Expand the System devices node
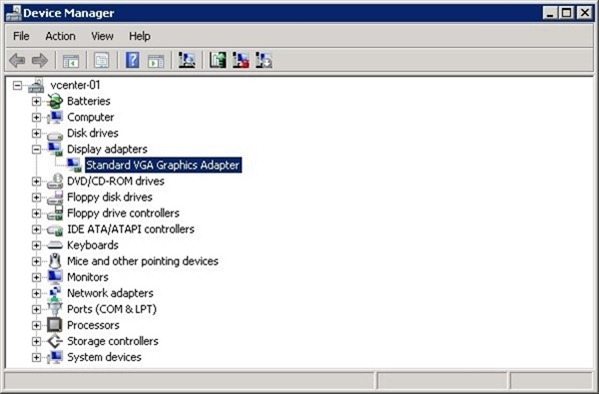The image size is (599, 394). coord(36,357)
